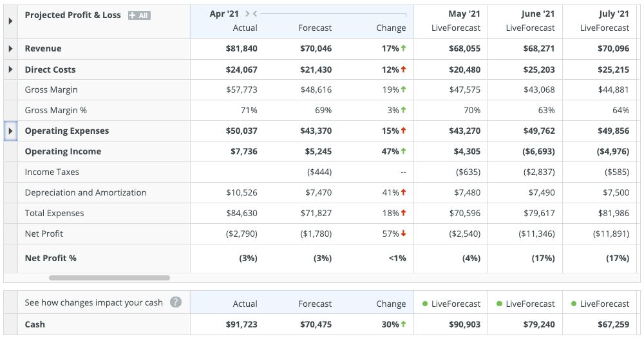Click the green up arrow for Operating Income change
This screenshot has height=339, width=644.
(x=404, y=152)
